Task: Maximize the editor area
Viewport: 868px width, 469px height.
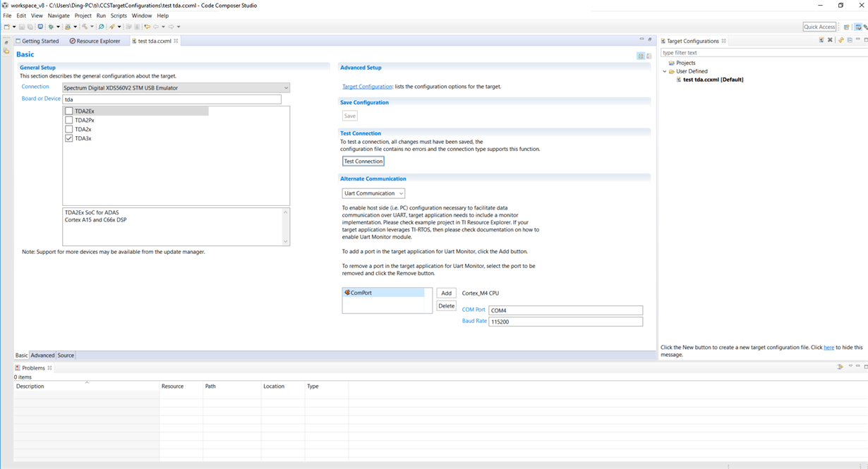Action: 650,39
